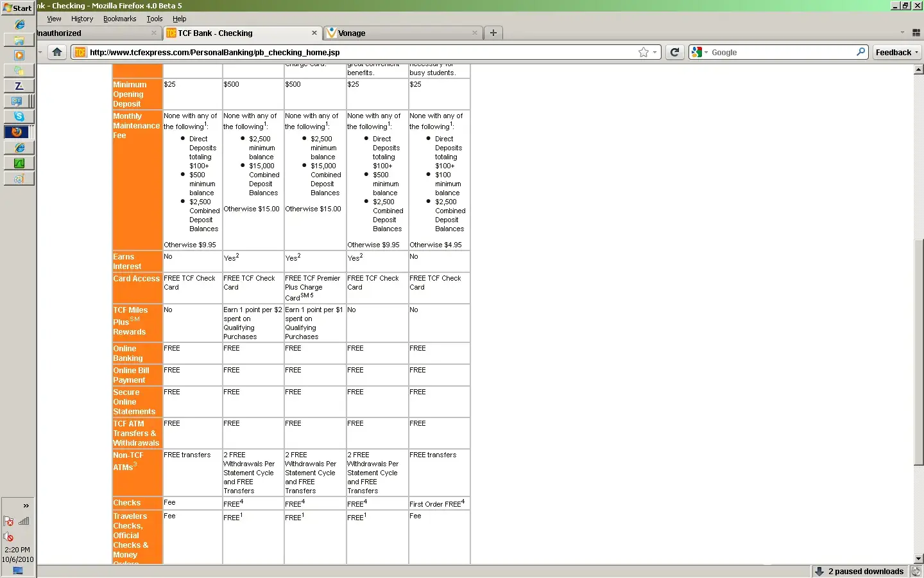924x578 pixels.
Task: Close the TCF Bank - Checking tab
Action: pyautogui.click(x=314, y=33)
